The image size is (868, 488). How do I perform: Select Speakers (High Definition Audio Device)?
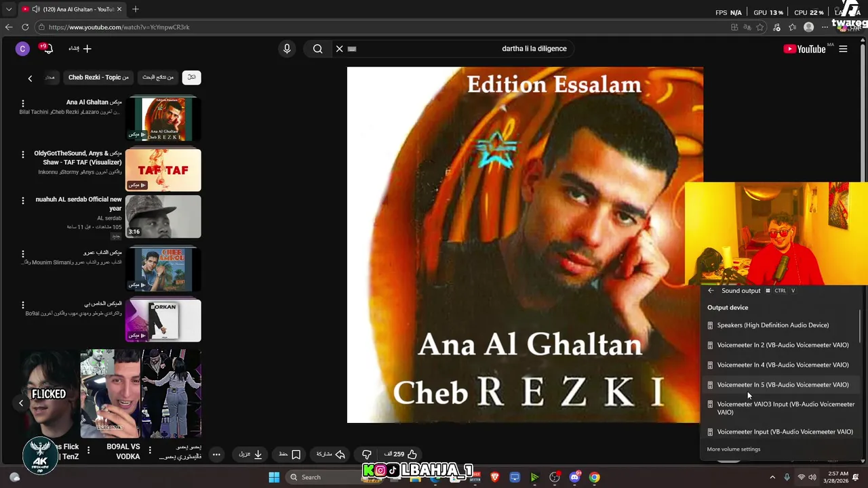point(780,325)
